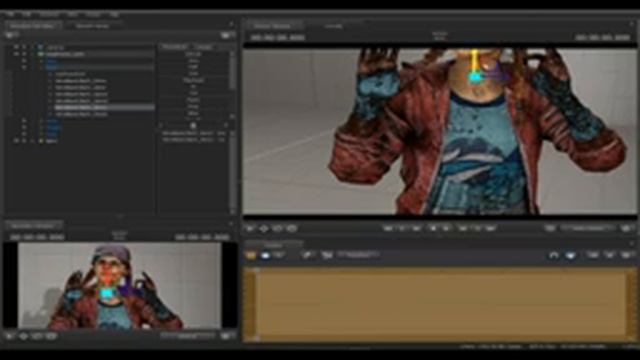Viewport: 640px width, 360px height.
Task: Open the Animation Set Editor gear settings
Action: click(226, 36)
